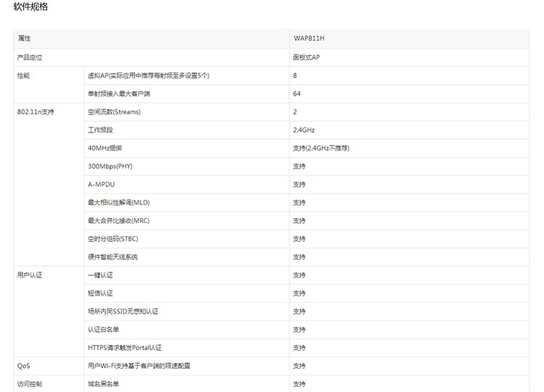Screen dimensions: 544x392
Task: Select the 产品定位 row label
Action: [x=152, y=57]
